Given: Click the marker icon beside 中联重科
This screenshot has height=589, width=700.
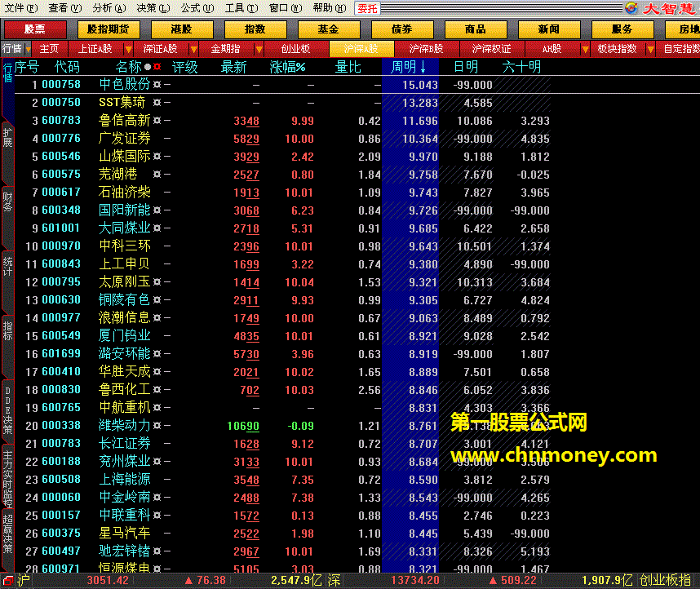Looking at the screenshot, I should pos(157,516).
